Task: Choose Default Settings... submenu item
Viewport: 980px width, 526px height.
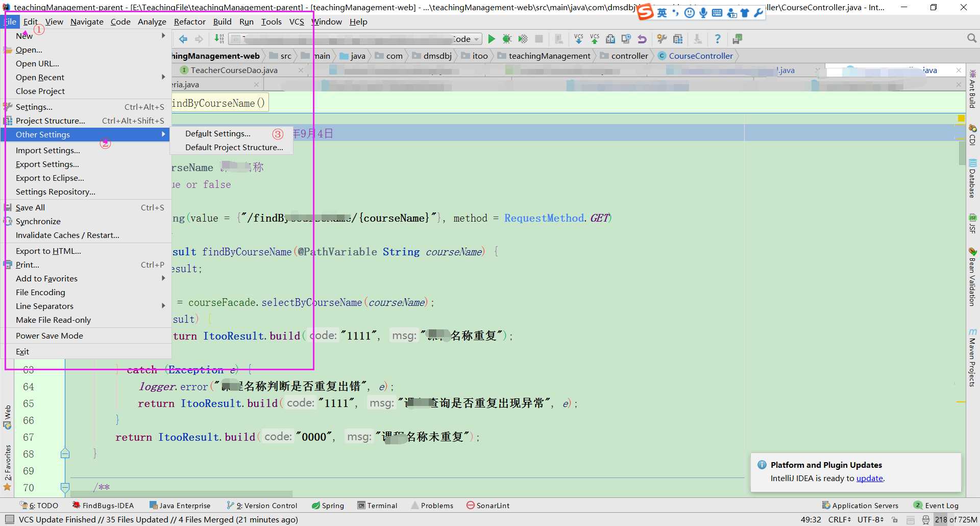Action: point(218,133)
